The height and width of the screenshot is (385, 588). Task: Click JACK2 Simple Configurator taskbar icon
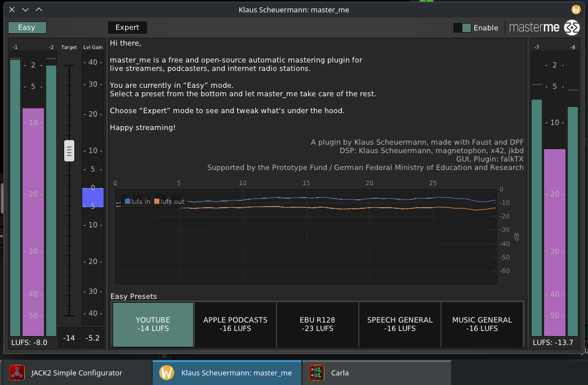17,373
